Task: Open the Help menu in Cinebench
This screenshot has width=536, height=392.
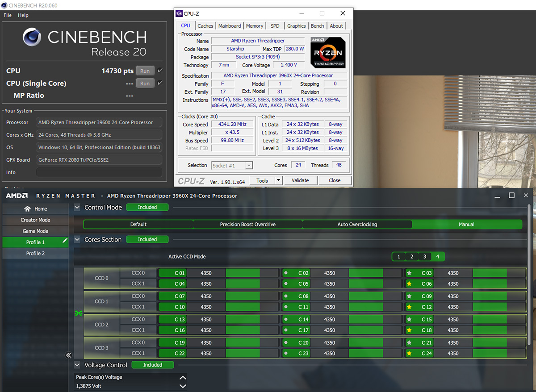Action: pyautogui.click(x=23, y=15)
